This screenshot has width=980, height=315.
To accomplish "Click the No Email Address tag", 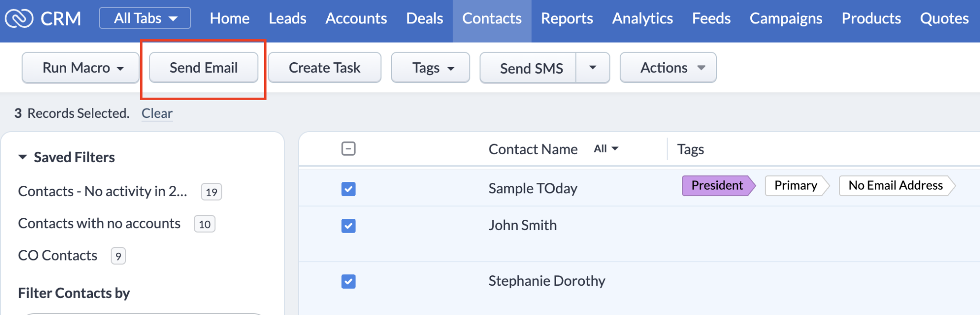I will (x=897, y=186).
